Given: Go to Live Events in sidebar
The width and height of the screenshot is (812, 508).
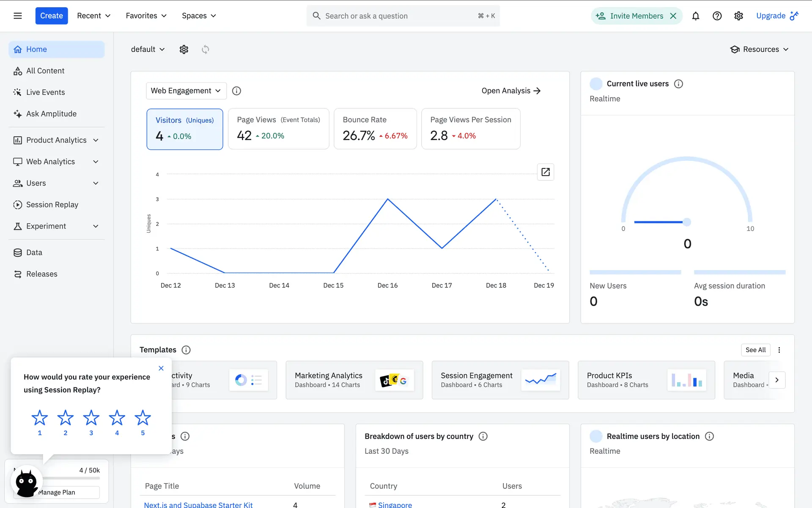Looking at the screenshot, I should [x=45, y=92].
